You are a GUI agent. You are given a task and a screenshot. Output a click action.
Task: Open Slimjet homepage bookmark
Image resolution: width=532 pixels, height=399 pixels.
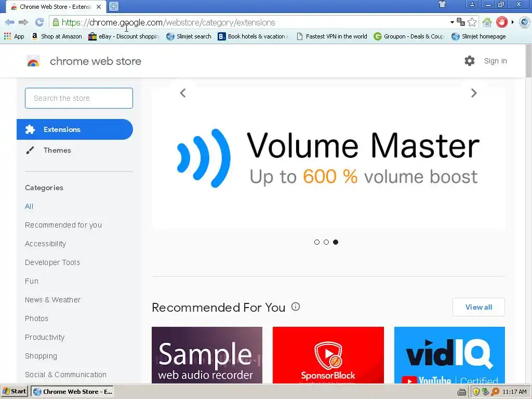(x=478, y=36)
